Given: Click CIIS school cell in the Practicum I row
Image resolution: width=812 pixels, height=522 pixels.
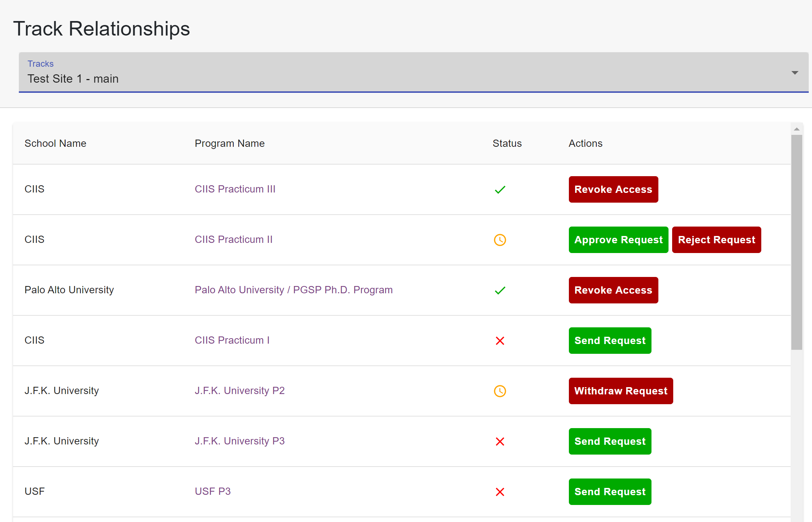Looking at the screenshot, I should pos(34,340).
